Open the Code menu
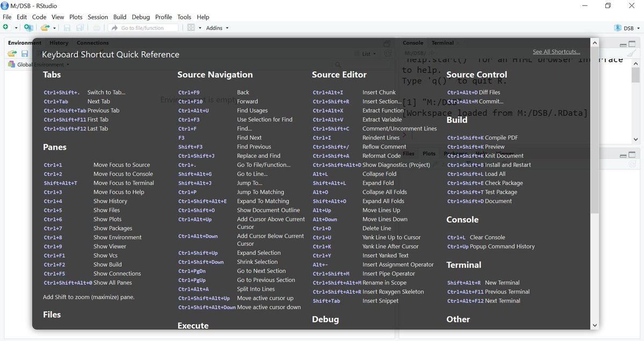 (x=39, y=17)
